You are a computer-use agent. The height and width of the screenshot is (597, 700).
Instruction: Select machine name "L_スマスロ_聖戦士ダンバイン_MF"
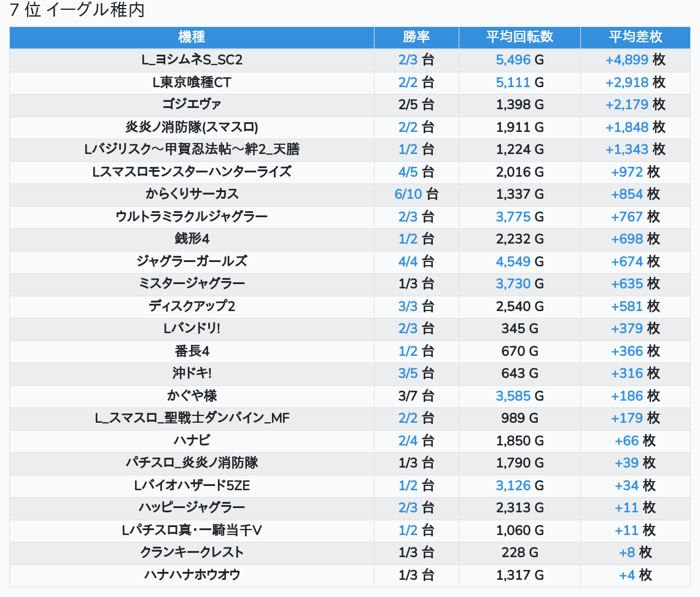pos(192,418)
